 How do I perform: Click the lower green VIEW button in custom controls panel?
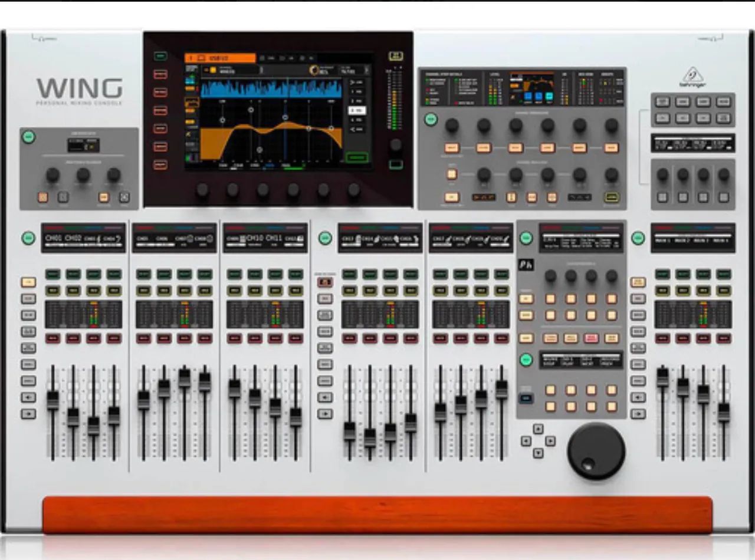526,360
